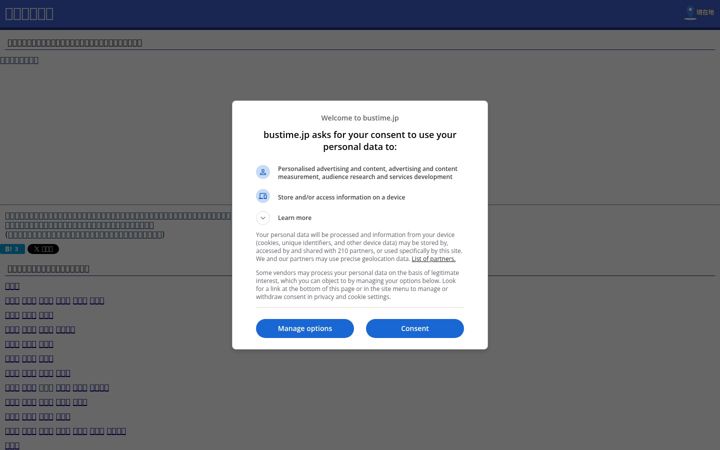This screenshot has height=450, width=720.
Task: Click the current location icon in header
Action: [699, 12]
